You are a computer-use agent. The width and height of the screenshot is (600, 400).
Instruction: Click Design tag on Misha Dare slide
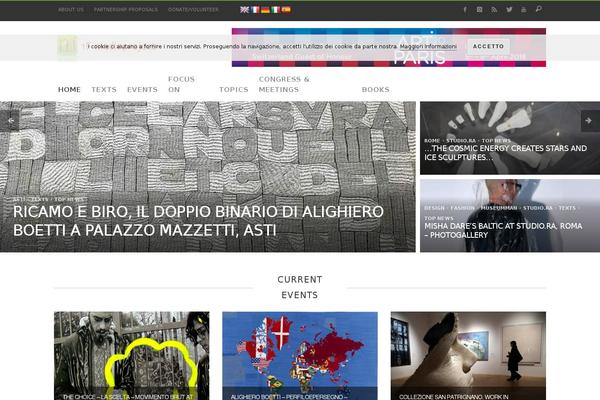click(434, 208)
